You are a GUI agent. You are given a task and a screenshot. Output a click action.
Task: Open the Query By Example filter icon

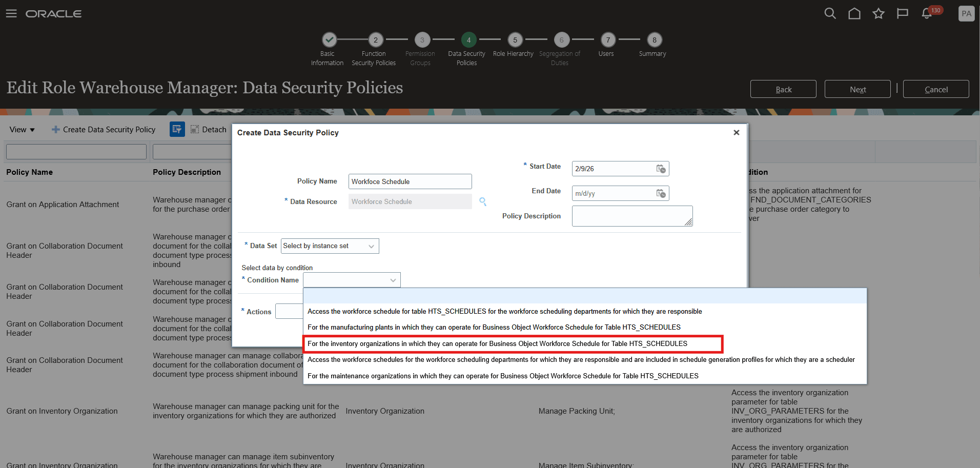177,129
